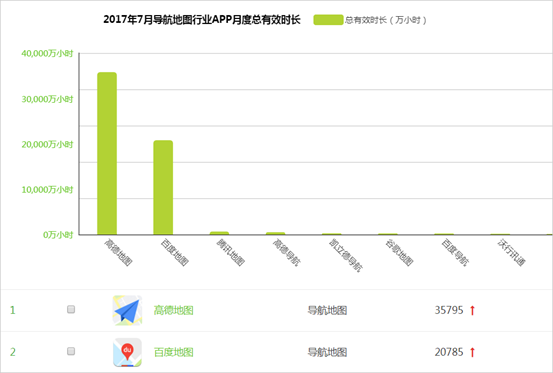This screenshot has height=373, width=553.
Task: Click the 高德导航 x-axis label
Action: coord(287,252)
